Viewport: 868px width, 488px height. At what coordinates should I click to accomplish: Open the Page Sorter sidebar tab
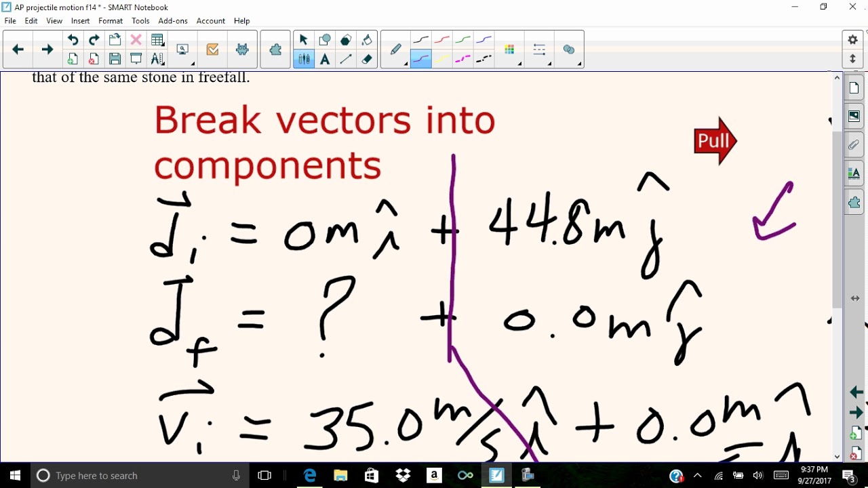pos(854,89)
